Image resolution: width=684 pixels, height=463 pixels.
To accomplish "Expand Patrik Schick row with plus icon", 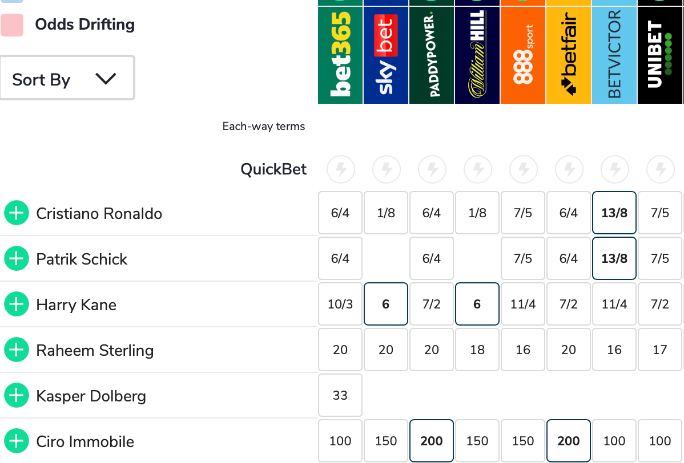I will click(16, 259).
